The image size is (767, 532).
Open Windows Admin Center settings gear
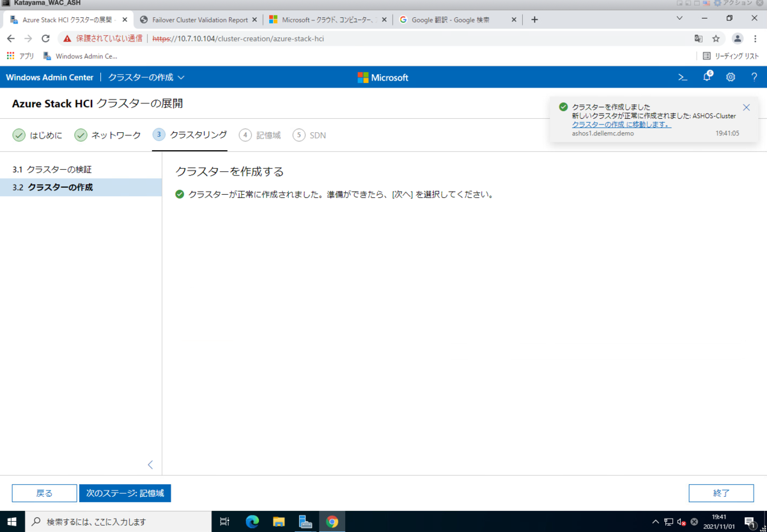tap(731, 77)
